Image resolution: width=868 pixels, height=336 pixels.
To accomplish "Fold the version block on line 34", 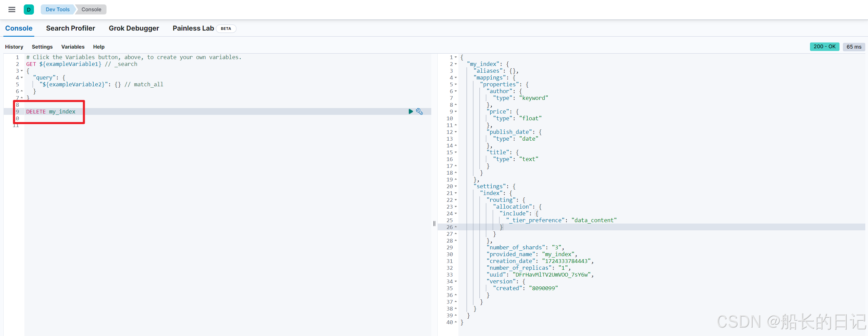I will [456, 282].
